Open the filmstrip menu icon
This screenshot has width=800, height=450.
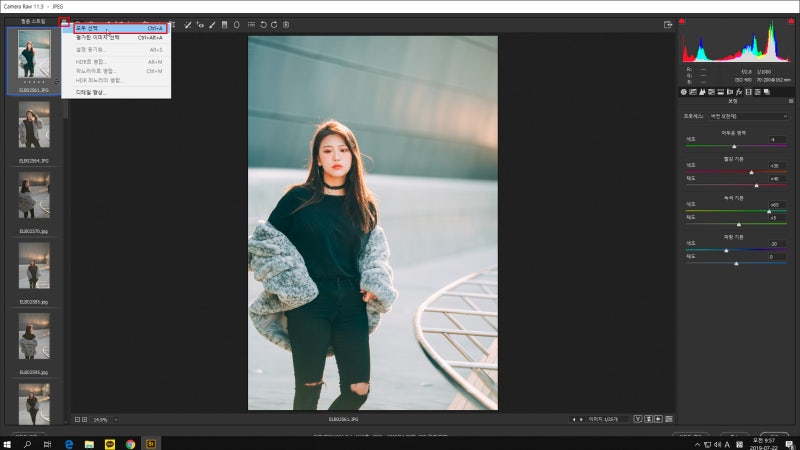64,22
